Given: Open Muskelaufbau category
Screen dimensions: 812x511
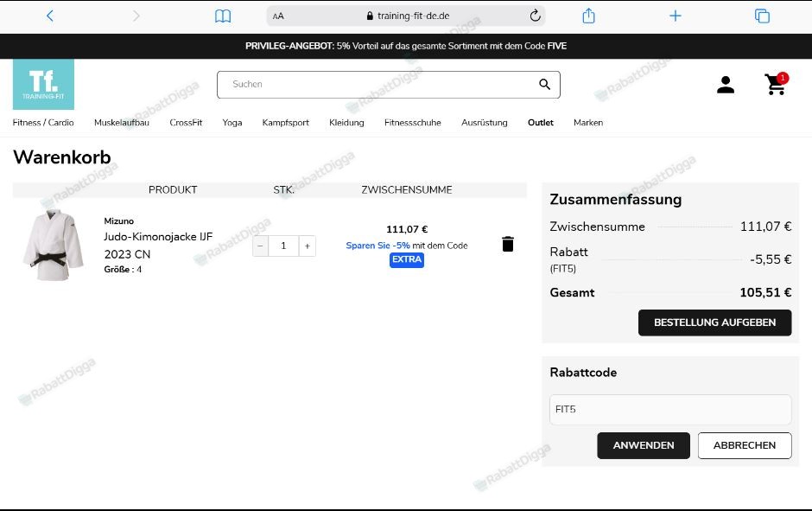Looking at the screenshot, I should [122, 123].
